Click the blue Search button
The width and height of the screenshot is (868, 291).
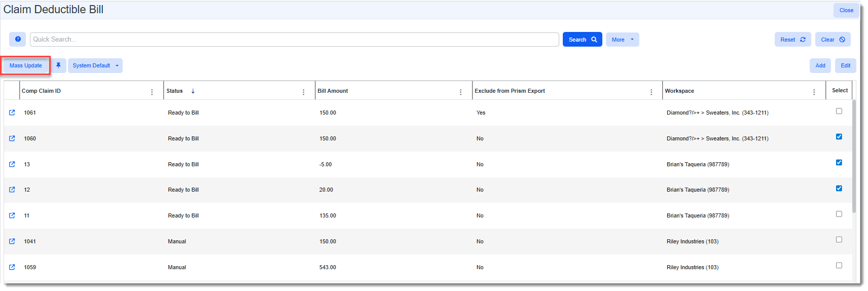pyautogui.click(x=582, y=40)
